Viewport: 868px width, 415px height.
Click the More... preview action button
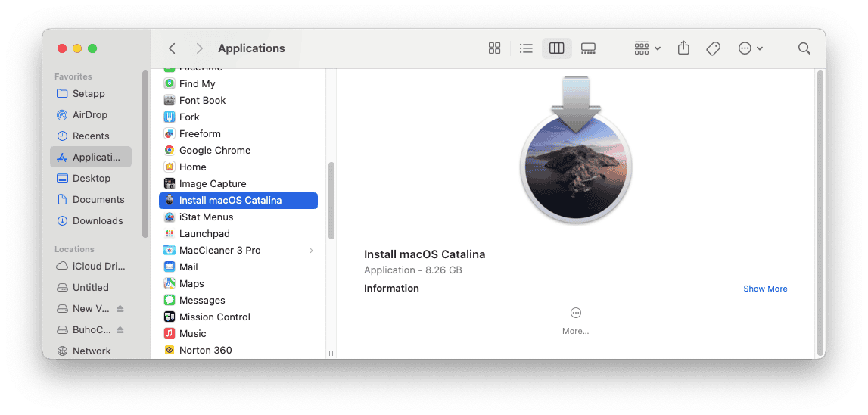click(x=576, y=321)
